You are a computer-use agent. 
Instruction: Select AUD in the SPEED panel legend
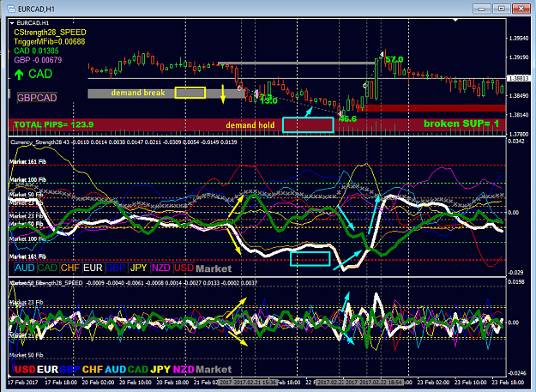(116, 370)
